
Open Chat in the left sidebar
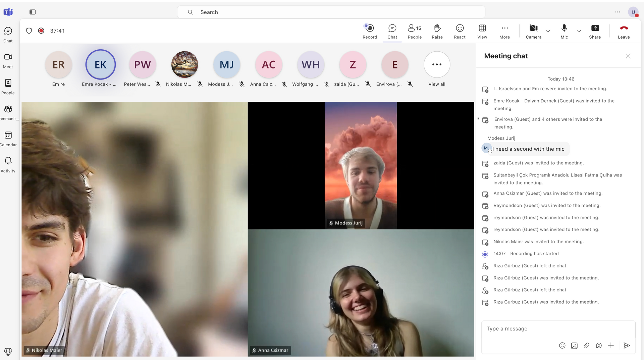(8, 35)
